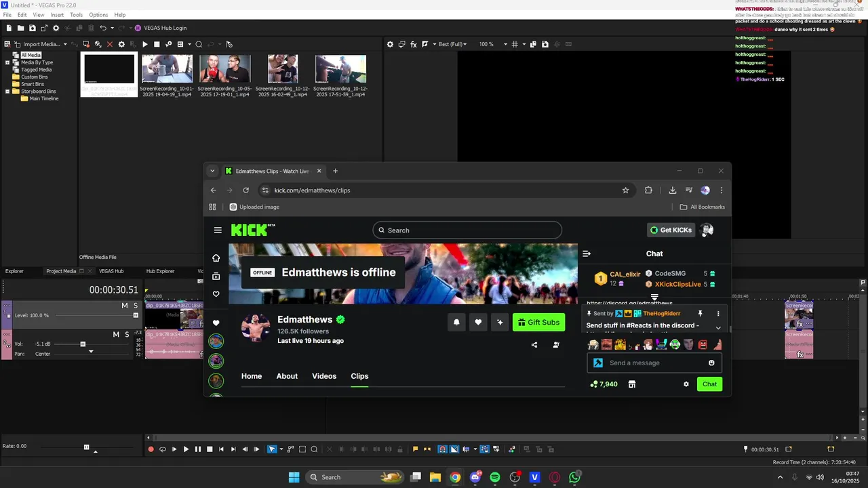Click Video Preview fx icon
The height and width of the screenshot is (488, 868).
(x=414, y=44)
